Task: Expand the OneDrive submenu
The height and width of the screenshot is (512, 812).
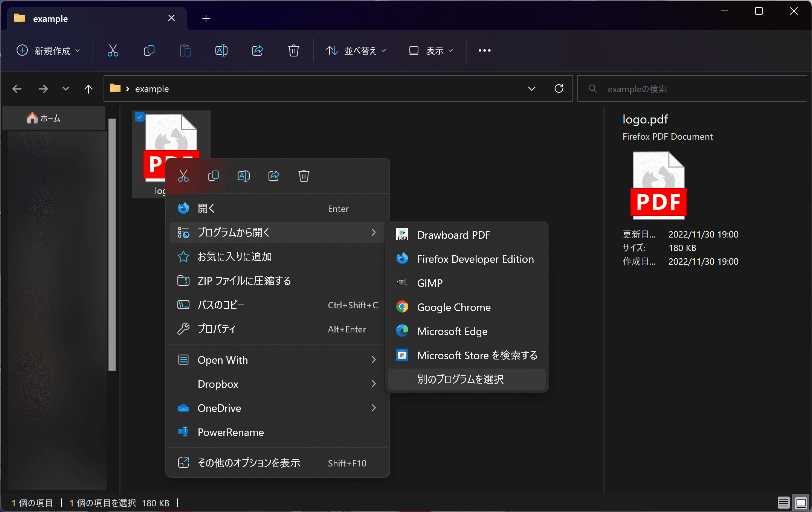Action: click(278, 408)
